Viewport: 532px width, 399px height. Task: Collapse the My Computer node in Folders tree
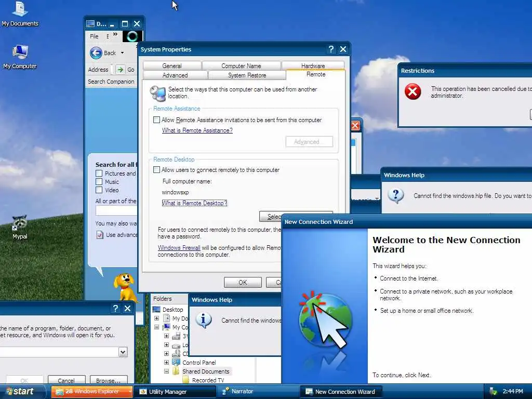coord(156,327)
